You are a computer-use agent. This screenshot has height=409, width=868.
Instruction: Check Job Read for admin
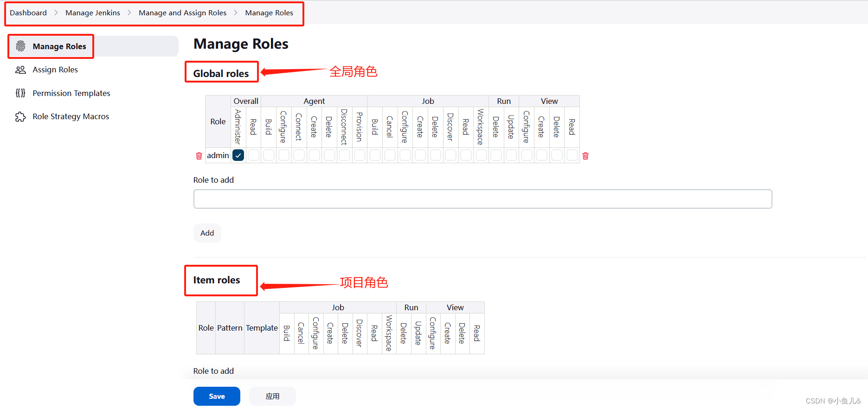tap(466, 155)
